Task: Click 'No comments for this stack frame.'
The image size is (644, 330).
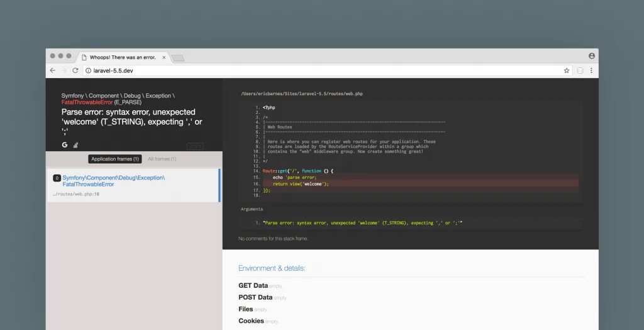Action: [x=273, y=239]
